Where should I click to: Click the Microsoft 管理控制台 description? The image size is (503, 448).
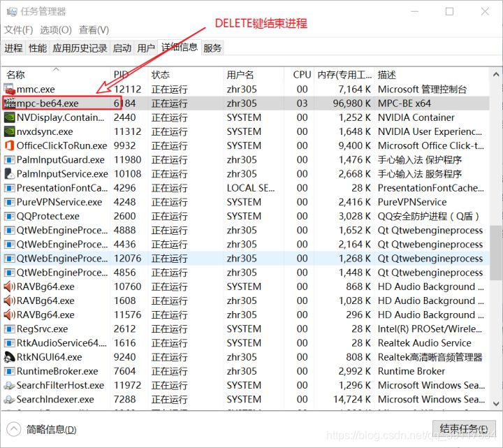[x=422, y=89]
